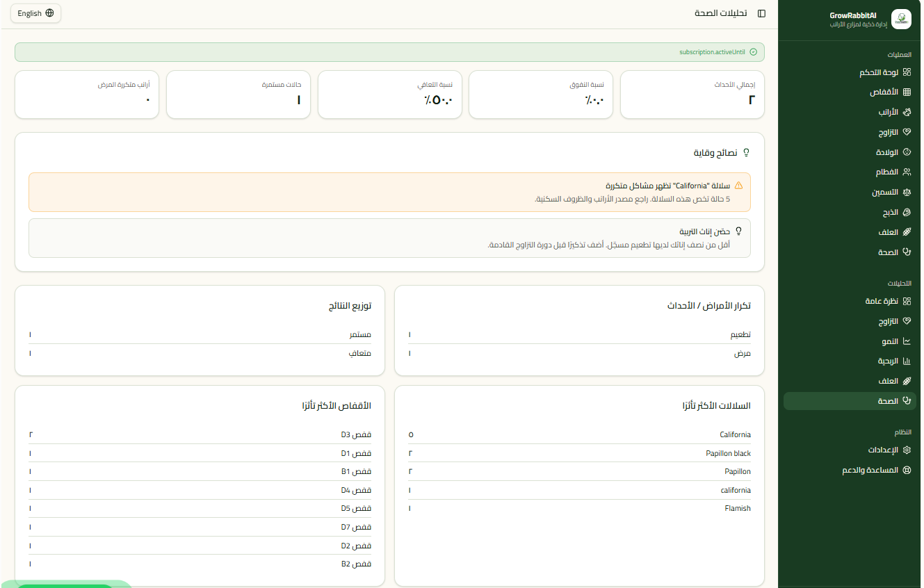The height and width of the screenshot is (588, 924).
Task: Click the California recurring problems alert title
Action: pyautogui.click(x=667, y=186)
